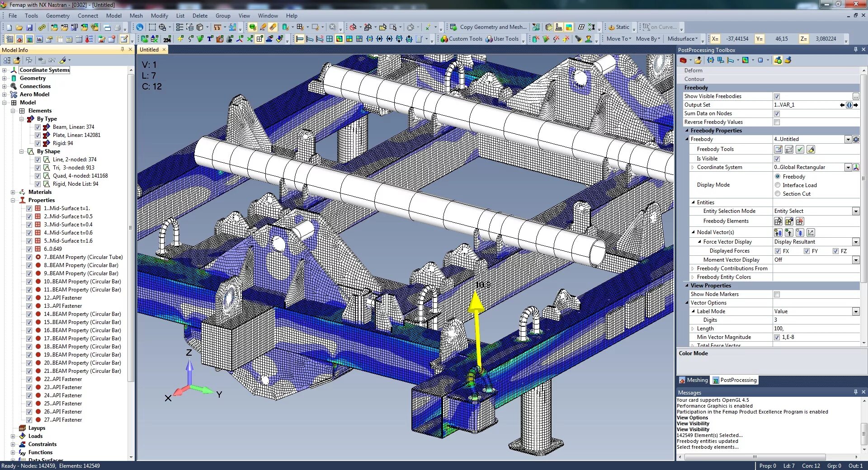Select Interface Load display mode
This screenshot has height=470, width=868.
778,185
